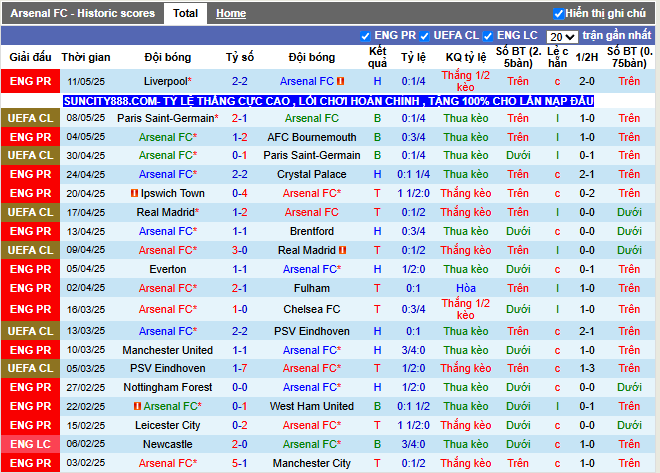The height and width of the screenshot is (473, 660).
Task: Uncheck the UEFA CL league filter
Action: pyautogui.click(x=424, y=36)
